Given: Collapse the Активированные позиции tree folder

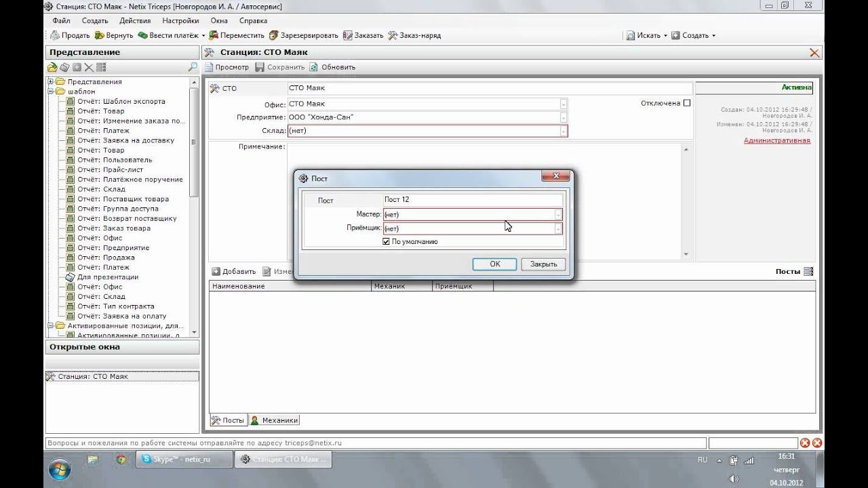Looking at the screenshot, I should point(50,326).
